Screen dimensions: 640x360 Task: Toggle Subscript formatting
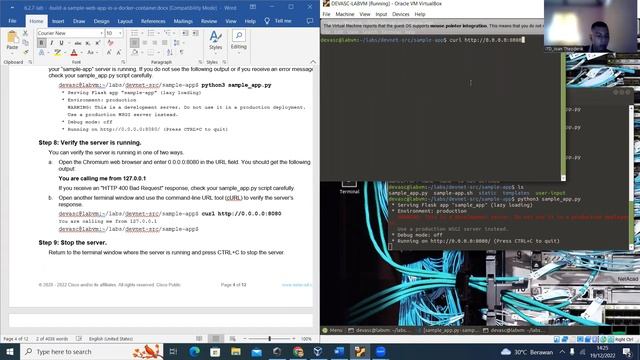88,42
